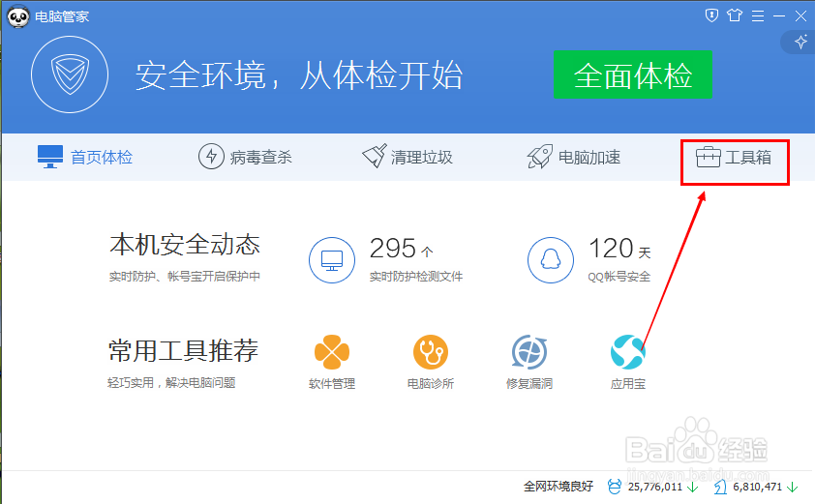Open the main menu hamburger icon

pos(758,16)
